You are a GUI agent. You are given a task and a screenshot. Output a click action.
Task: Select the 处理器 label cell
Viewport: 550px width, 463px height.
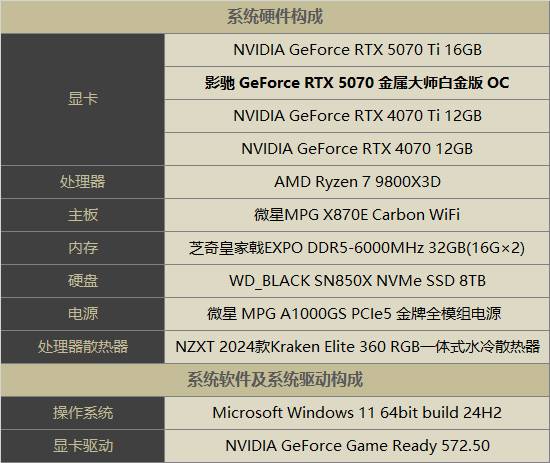82,182
